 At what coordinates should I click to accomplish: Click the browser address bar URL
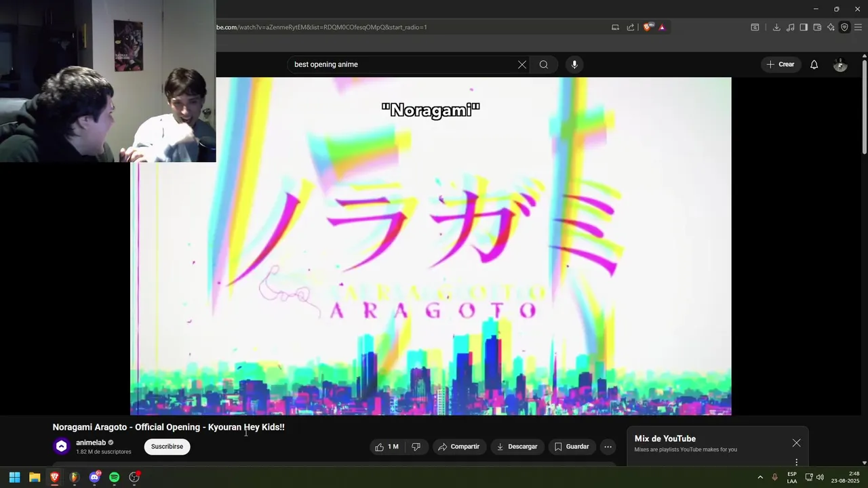(322, 27)
